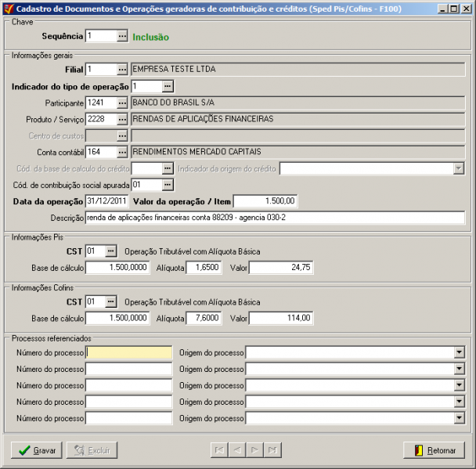Go to last record navigation button
The image size is (476, 469).
[272, 450]
